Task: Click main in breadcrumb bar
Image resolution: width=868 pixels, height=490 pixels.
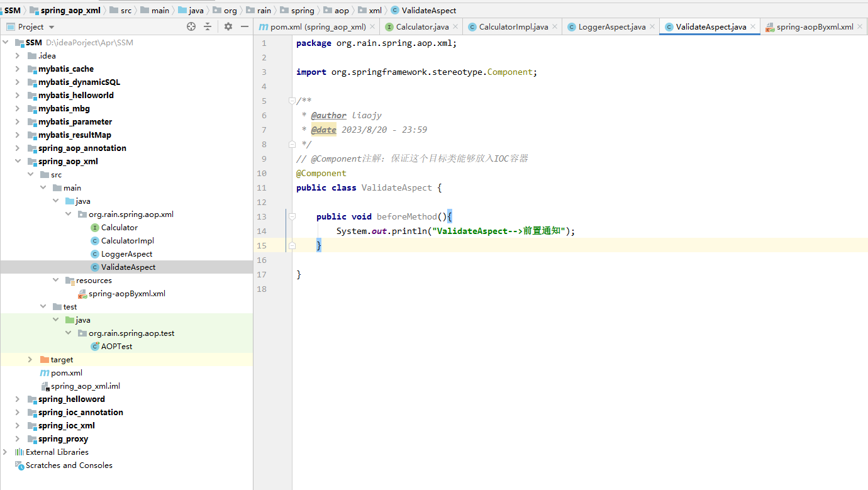Action: tap(160, 10)
